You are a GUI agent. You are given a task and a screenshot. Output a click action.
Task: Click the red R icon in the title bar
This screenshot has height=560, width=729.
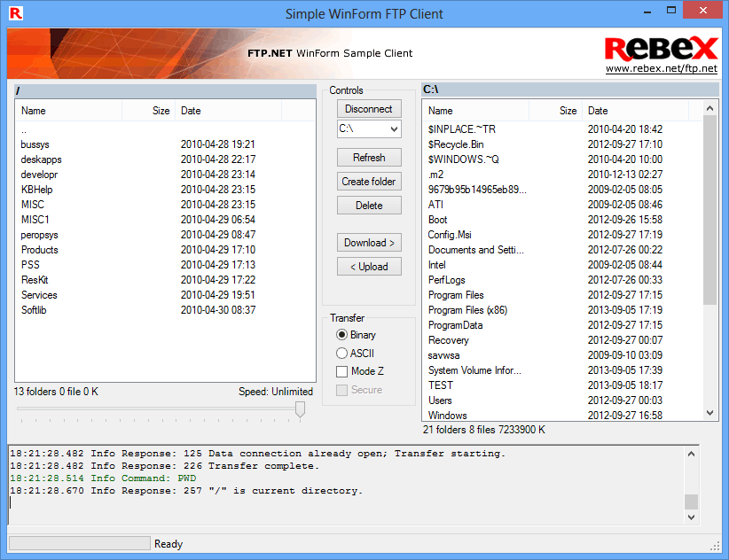pos(18,12)
